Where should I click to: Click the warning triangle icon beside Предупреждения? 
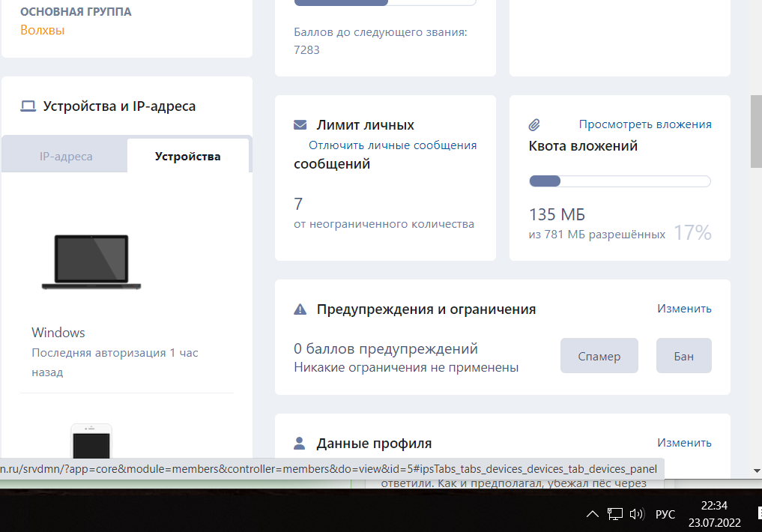coord(300,309)
